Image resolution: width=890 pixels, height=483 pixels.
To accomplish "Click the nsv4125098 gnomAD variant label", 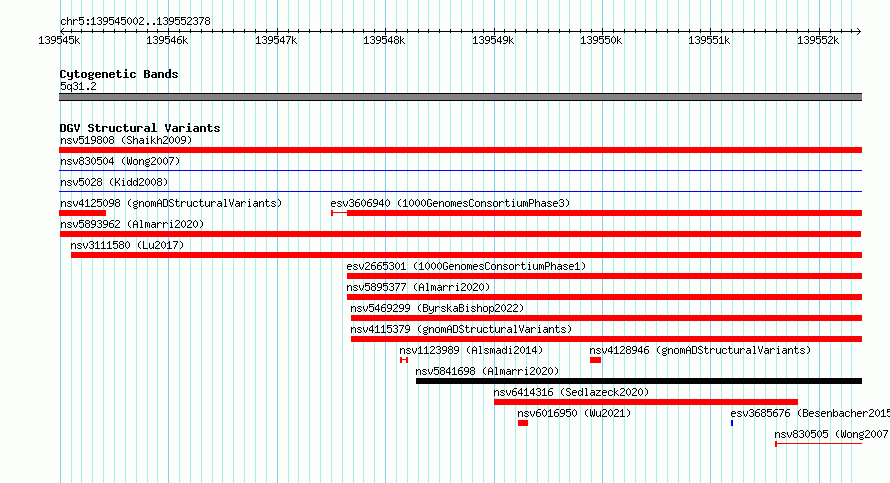I will point(171,203).
